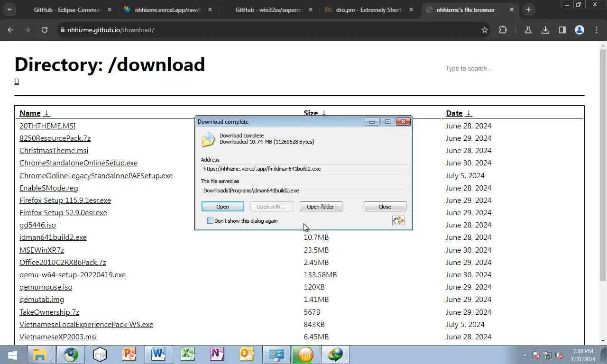607x364 pixels.
Task: Switch to GitHub - Eclipse-Commun tab
Action: point(66,9)
